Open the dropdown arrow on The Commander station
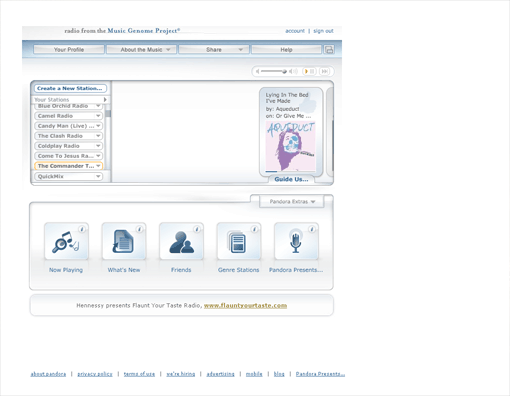The image size is (510, 396). pyautogui.click(x=98, y=166)
